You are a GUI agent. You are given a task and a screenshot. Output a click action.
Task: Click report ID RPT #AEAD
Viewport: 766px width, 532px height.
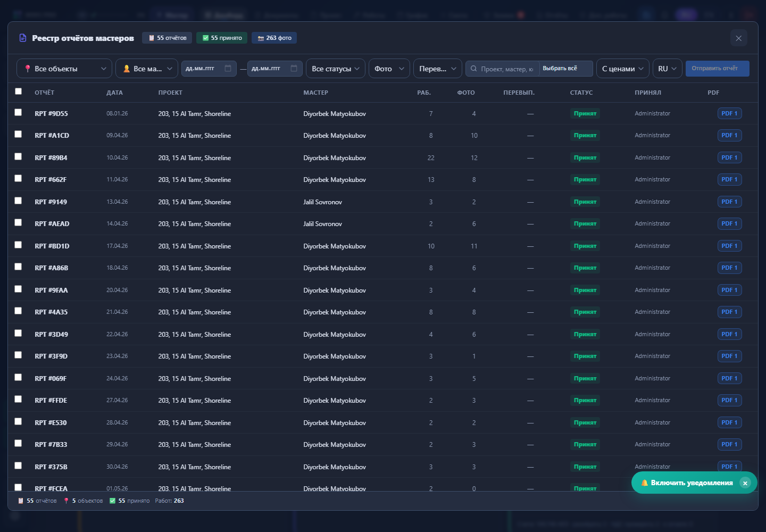(x=52, y=224)
